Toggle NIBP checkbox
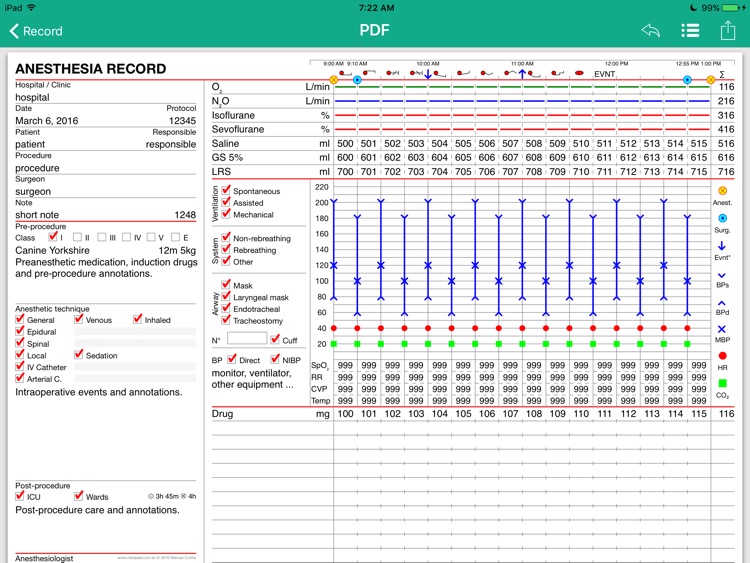 tap(275, 359)
